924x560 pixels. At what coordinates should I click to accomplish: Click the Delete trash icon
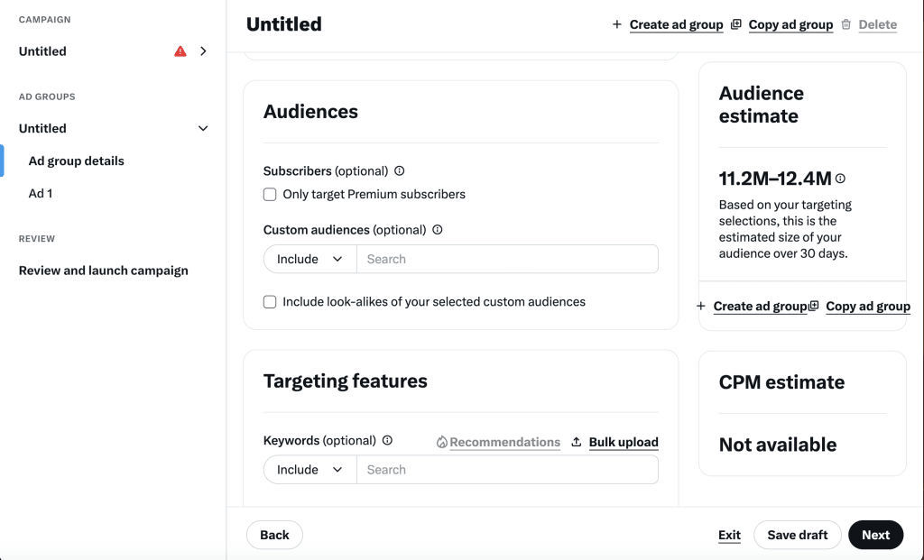(845, 24)
